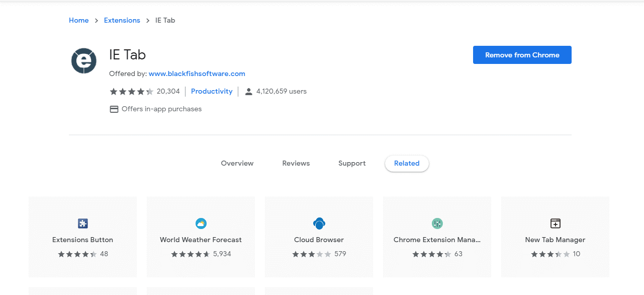644x295 pixels.
Task: Click the New Tab Manager window icon
Action: click(x=556, y=224)
